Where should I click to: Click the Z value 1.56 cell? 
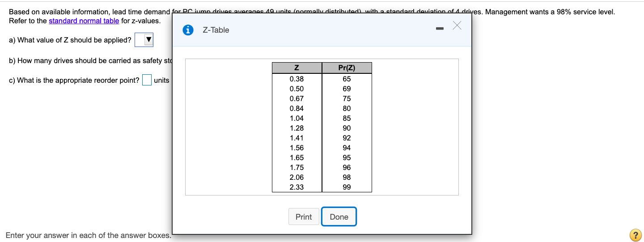tap(297, 148)
